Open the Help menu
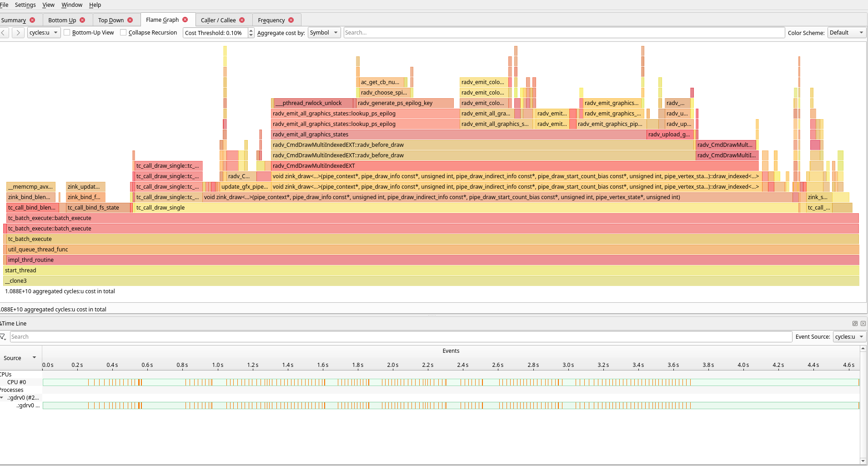Image resolution: width=868 pixels, height=466 pixels. (x=95, y=5)
